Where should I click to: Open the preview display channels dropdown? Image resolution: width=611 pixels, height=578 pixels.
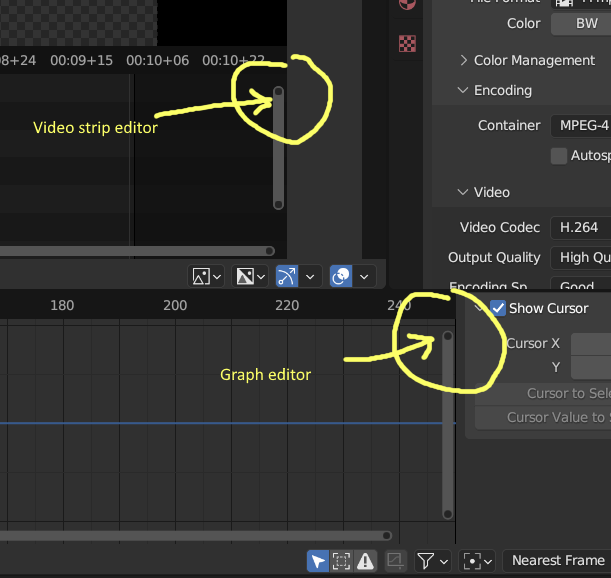tap(206, 277)
